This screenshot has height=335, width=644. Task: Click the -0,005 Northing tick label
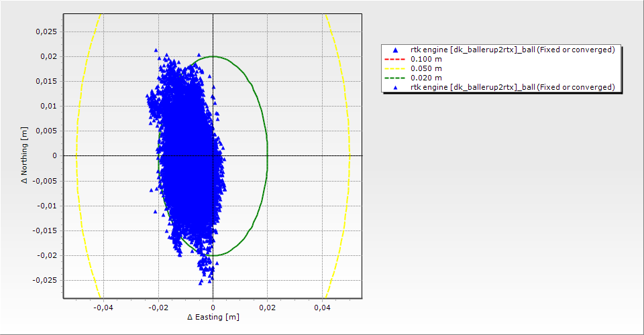point(45,181)
